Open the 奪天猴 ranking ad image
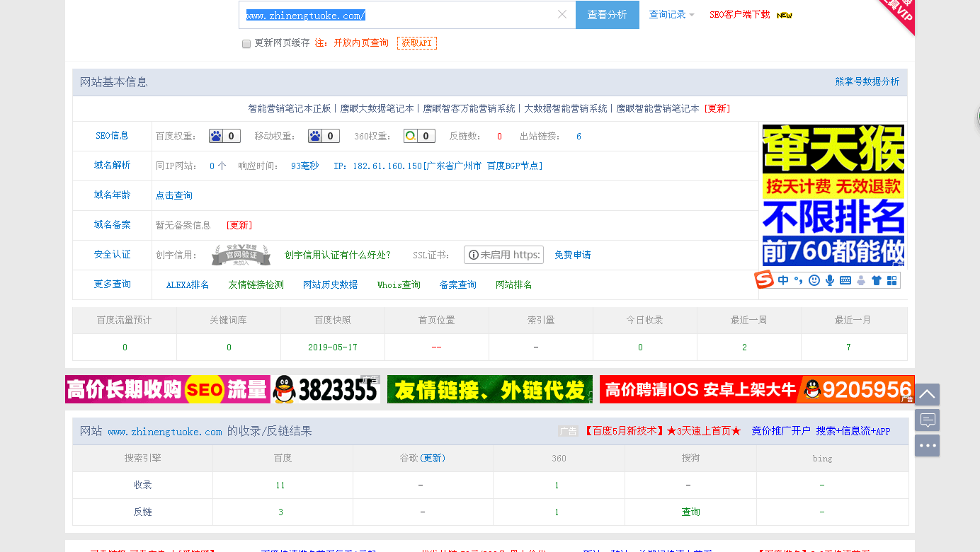980x552 pixels. click(833, 195)
